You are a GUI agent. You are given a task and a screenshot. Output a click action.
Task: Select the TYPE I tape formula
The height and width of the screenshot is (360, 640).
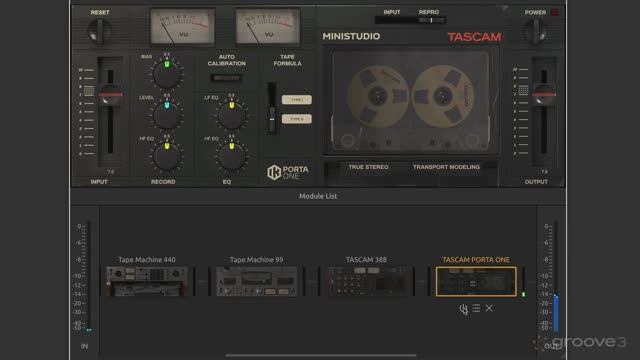pos(297,100)
